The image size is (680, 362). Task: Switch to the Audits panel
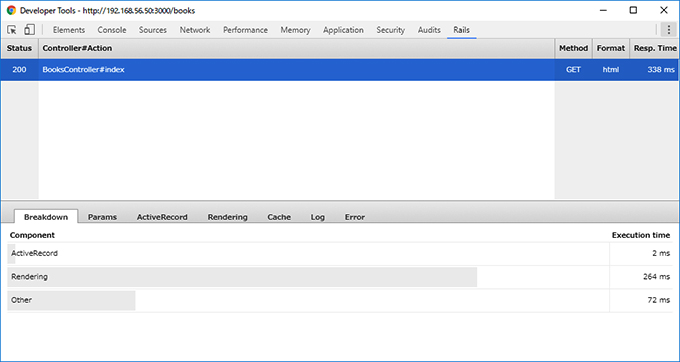[429, 30]
